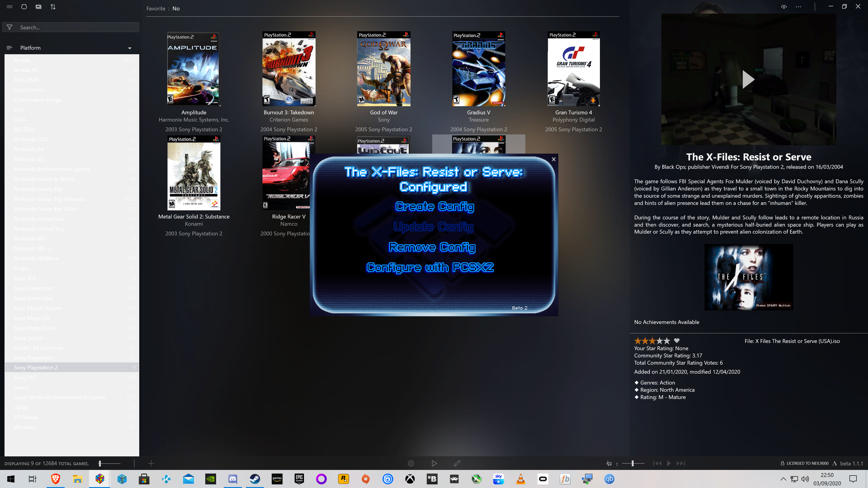The height and width of the screenshot is (488, 868).
Task: Open Epic Games launcher from taskbar
Action: tap(299, 479)
